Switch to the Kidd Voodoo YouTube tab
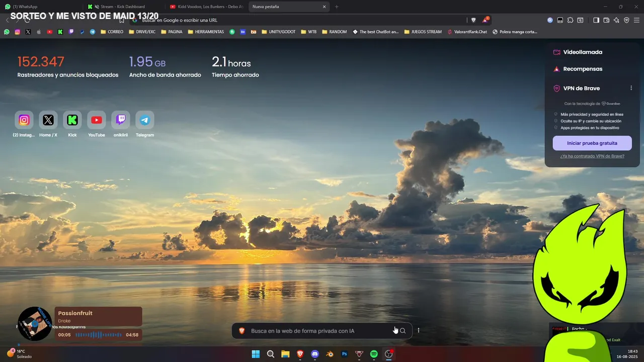 tap(207, 7)
